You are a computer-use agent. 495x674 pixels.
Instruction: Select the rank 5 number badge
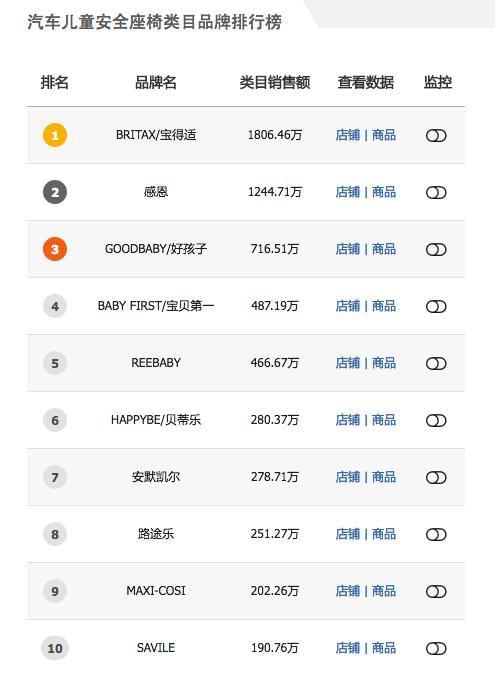(x=55, y=363)
